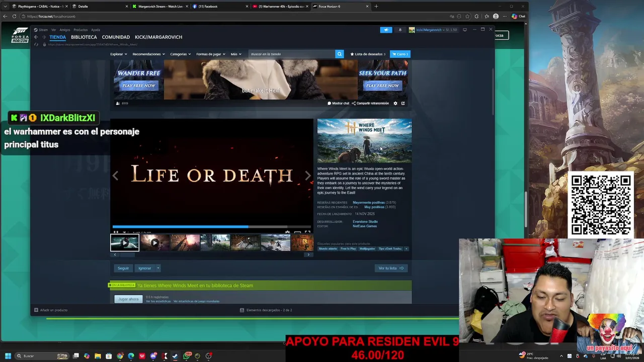This screenshot has height=362, width=644.
Task: Open Steam notifications bell
Action: tap(400, 30)
